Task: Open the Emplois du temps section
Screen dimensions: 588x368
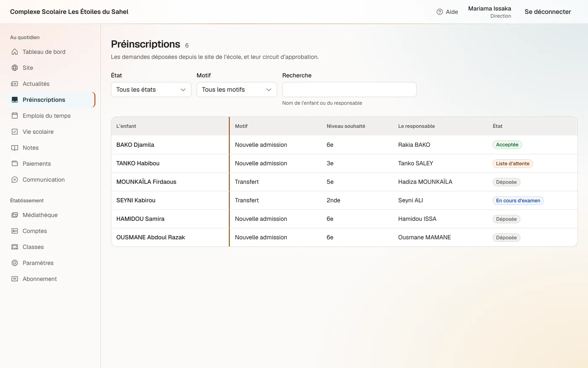Action: (50, 116)
